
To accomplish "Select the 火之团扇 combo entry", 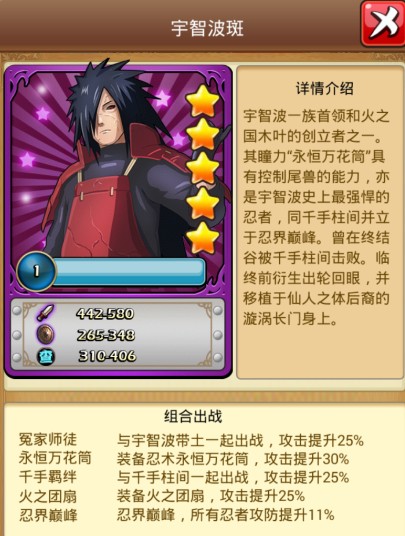I will [162, 496].
